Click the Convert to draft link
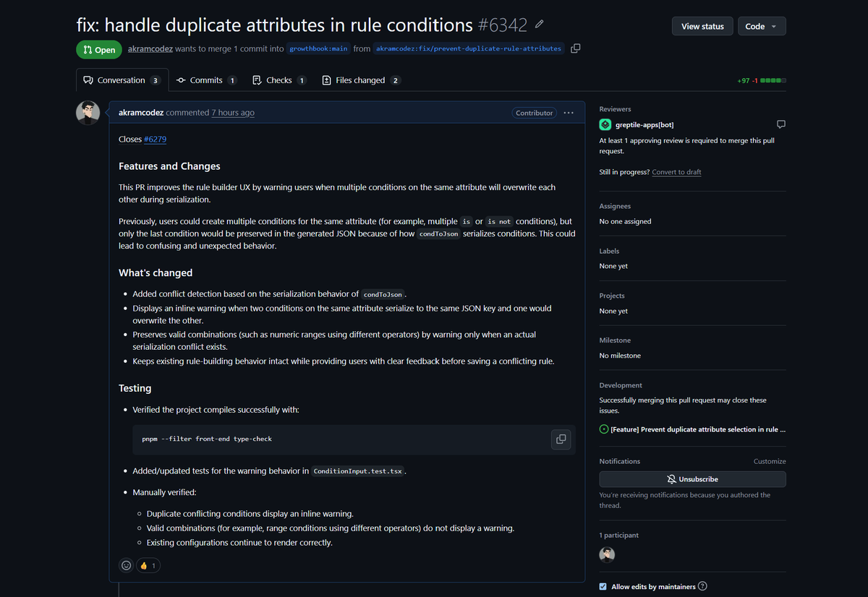 click(676, 172)
